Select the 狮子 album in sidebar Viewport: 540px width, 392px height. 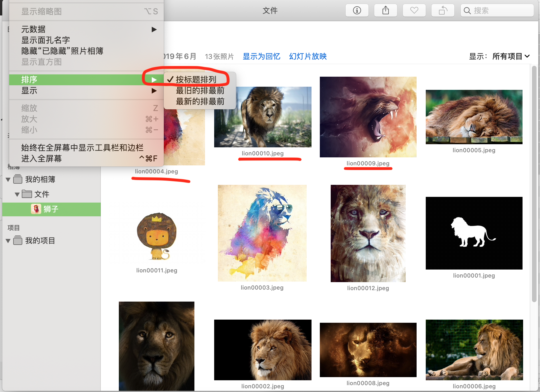(52, 209)
